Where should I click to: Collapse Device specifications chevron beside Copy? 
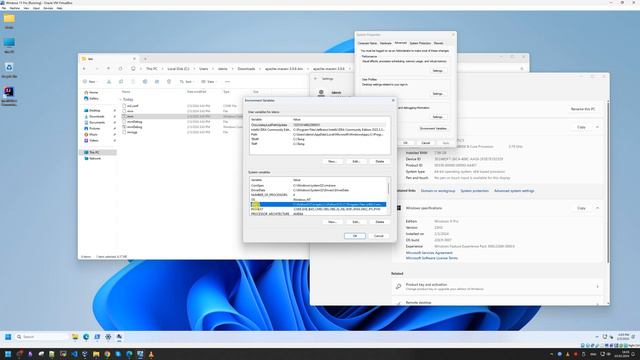tap(597, 127)
